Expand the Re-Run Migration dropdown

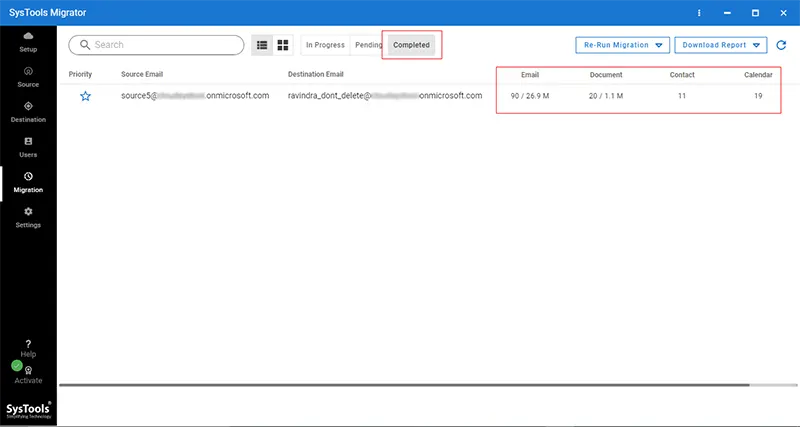622,45
